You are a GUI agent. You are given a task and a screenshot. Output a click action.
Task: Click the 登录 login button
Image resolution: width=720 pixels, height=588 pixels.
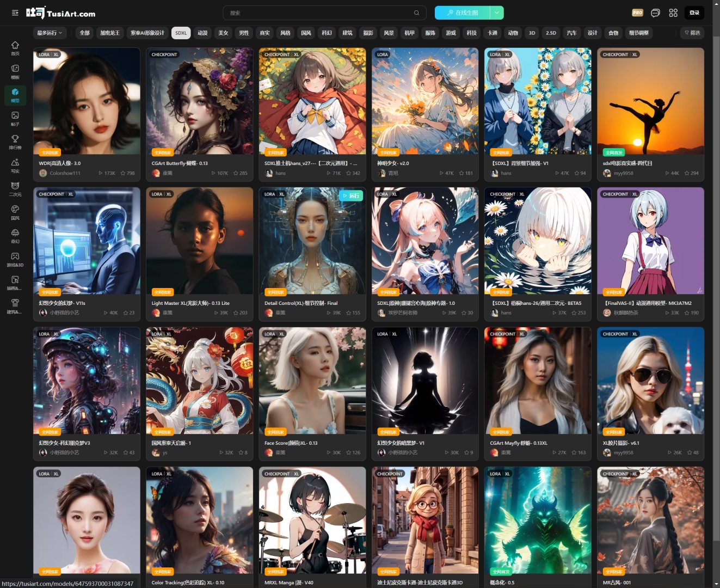tap(694, 13)
